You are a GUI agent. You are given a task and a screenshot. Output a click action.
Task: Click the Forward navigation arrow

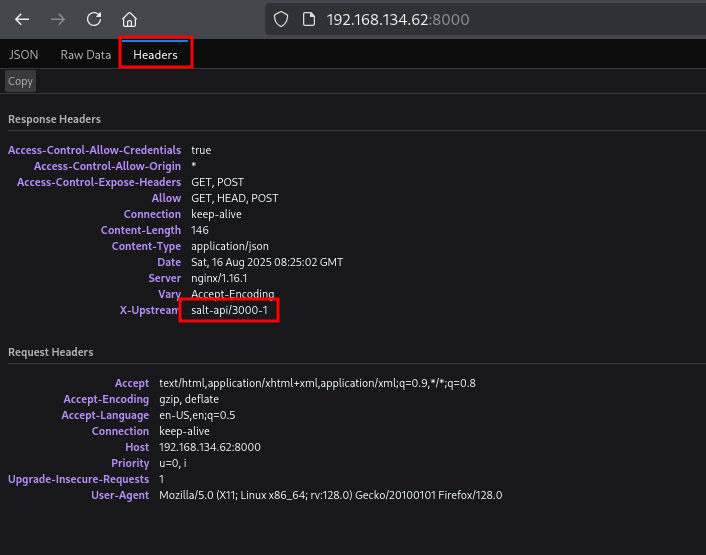(x=58, y=19)
